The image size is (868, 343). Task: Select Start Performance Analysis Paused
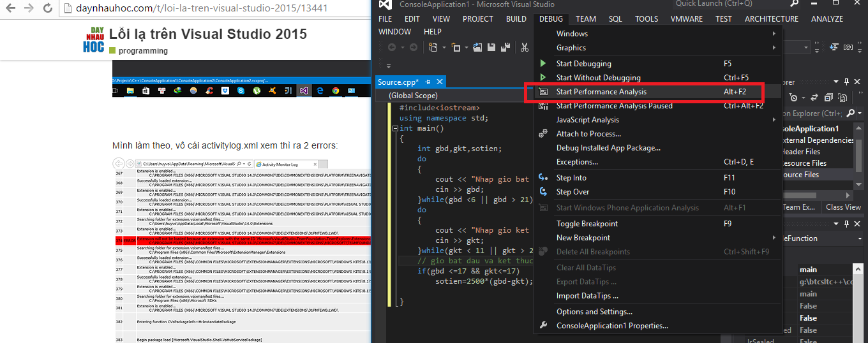(657, 105)
